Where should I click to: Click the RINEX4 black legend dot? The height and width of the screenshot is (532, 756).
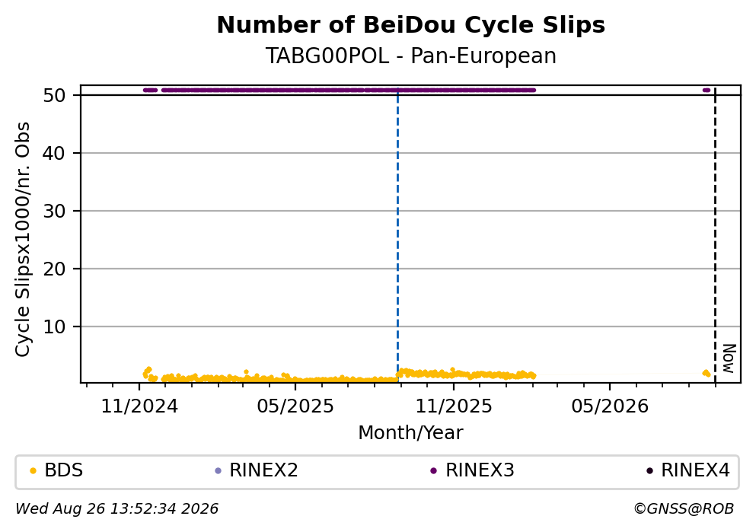pos(649,471)
